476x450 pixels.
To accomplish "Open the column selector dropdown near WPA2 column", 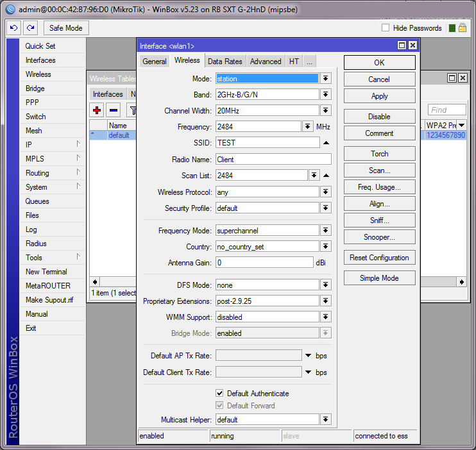I will (x=461, y=125).
